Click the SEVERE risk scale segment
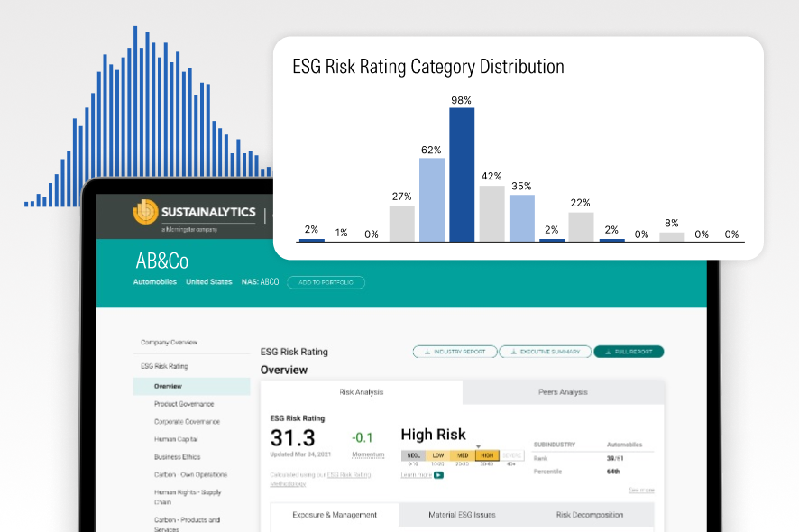Screen dimensions: 799x532 point(511,455)
